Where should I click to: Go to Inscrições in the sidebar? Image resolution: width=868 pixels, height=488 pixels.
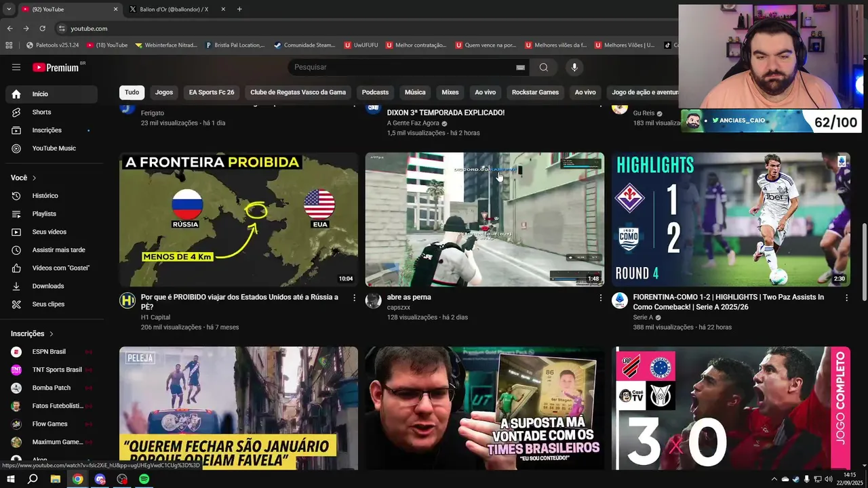[x=52, y=130]
